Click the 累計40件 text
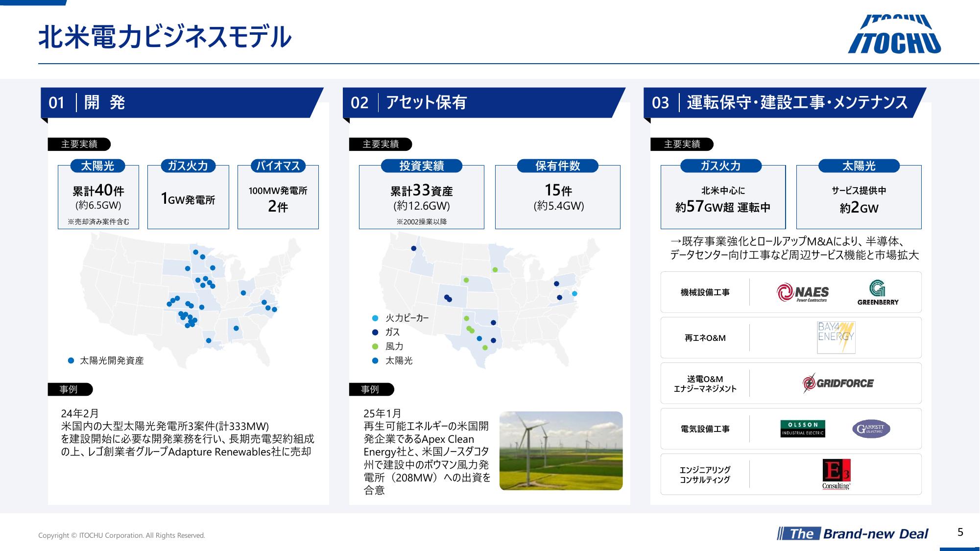The width and height of the screenshot is (980, 551). tap(98, 190)
